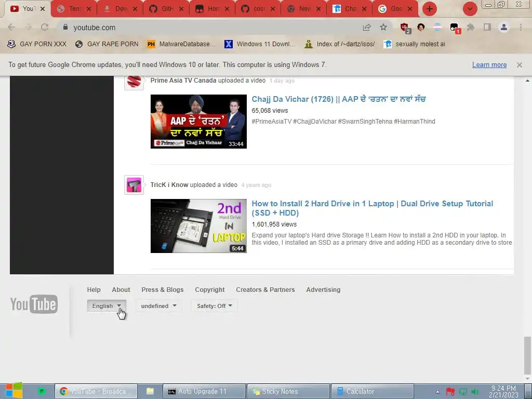Open Calculator in the taskbar
Image resolution: width=532 pixels, height=399 pixels.
click(x=372, y=391)
